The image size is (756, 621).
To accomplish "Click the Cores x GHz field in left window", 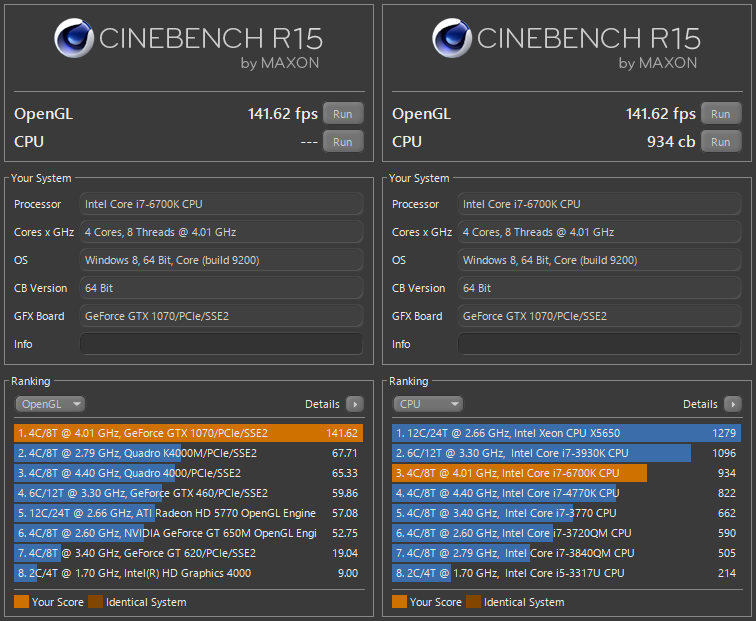I will (221, 232).
